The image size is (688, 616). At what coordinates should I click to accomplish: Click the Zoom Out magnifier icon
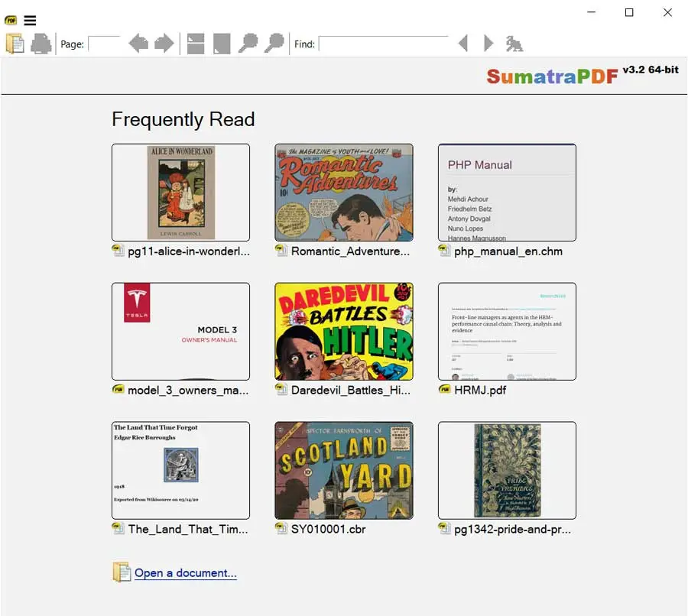click(248, 44)
